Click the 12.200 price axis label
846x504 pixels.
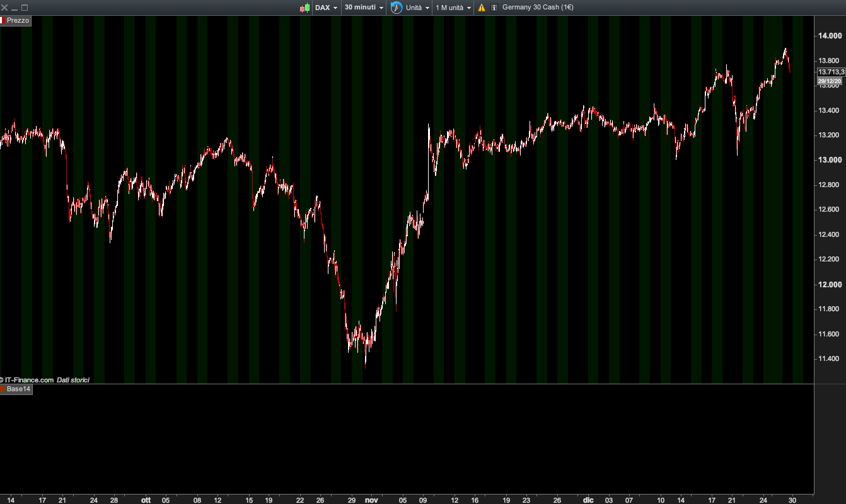click(830, 259)
